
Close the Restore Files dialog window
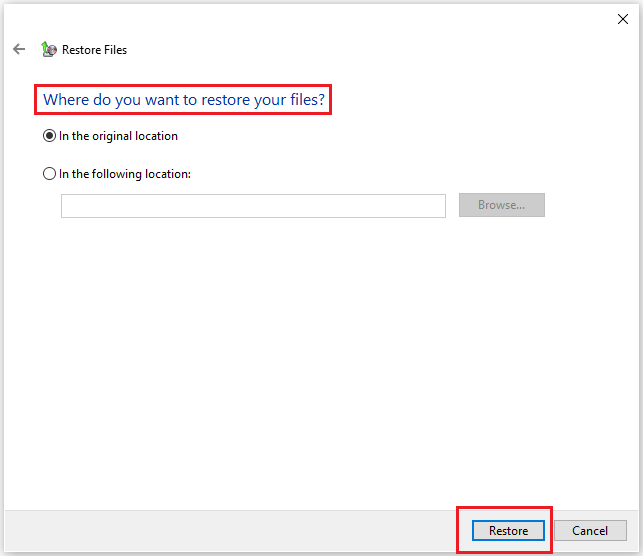(x=622, y=18)
